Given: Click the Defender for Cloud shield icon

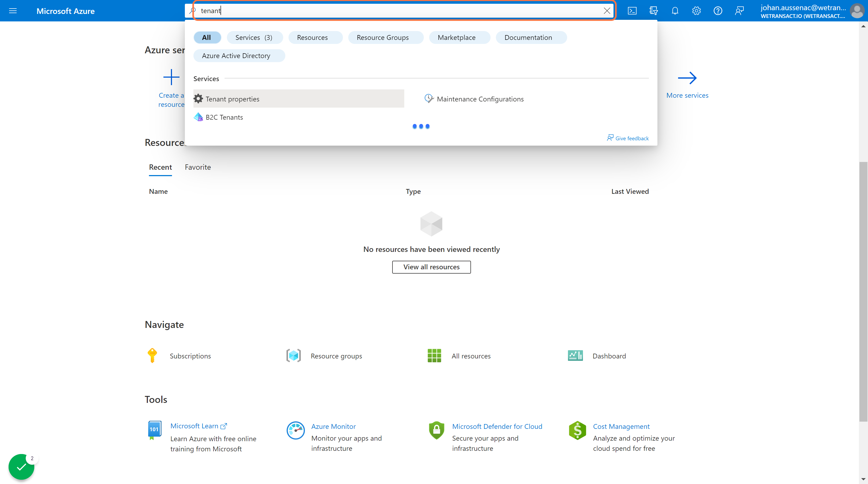Looking at the screenshot, I should click(436, 430).
